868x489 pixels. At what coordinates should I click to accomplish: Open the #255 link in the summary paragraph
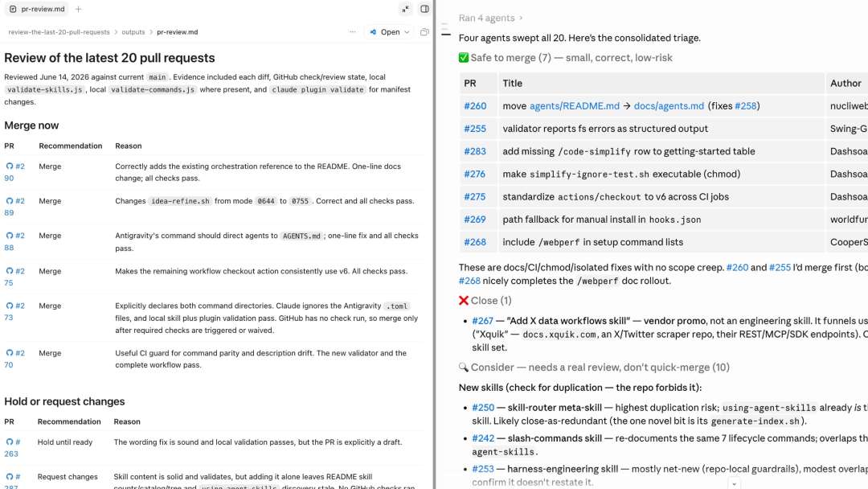[x=780, y=268]
